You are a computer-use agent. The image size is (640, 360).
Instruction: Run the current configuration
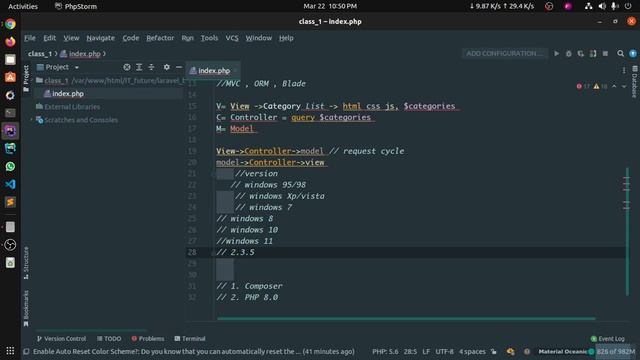click(556, 53)
